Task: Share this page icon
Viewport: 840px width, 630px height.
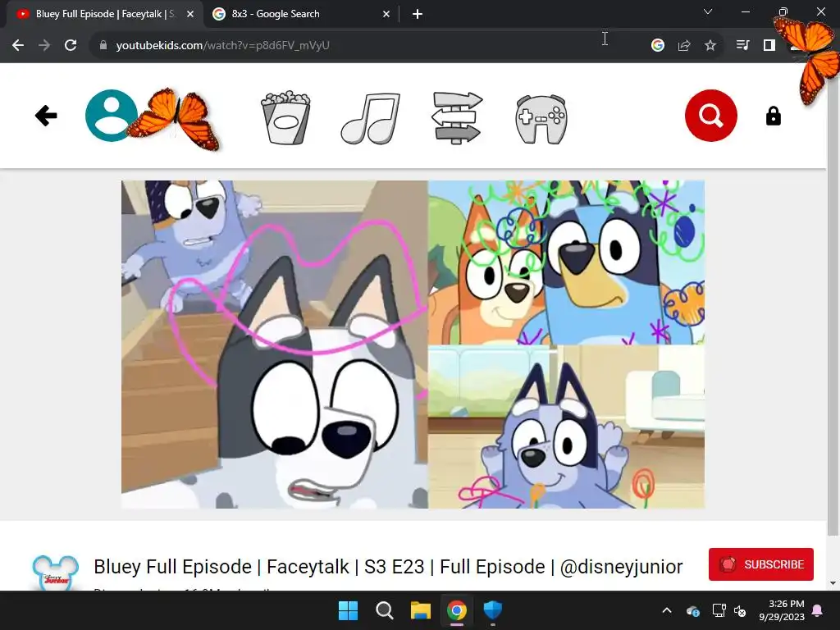Action: (684, 45)
